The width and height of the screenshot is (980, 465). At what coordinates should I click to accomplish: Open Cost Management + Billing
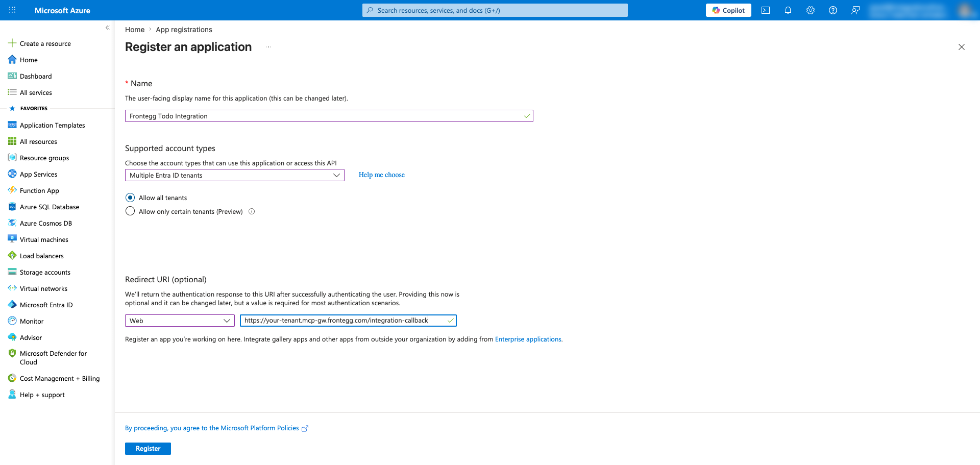point(60,378)
